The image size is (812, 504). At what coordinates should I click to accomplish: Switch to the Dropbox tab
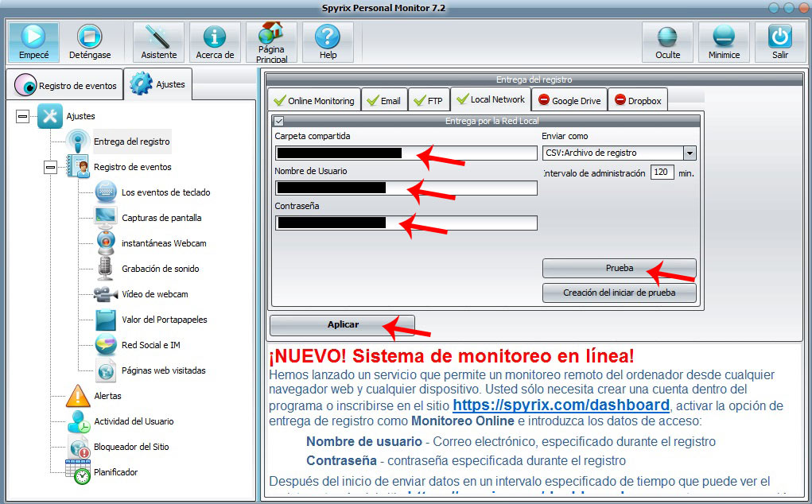(638, 100)
